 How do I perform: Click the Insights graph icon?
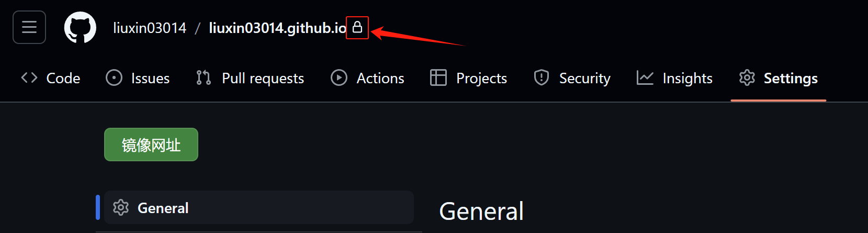click(645, 78)
